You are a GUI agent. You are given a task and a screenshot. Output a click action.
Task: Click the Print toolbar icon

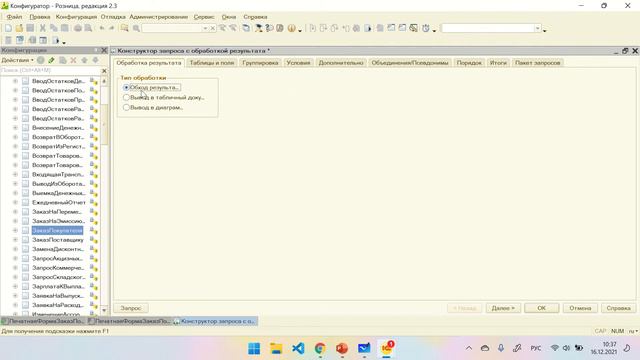pyautogui.click(x=78, y=28)
